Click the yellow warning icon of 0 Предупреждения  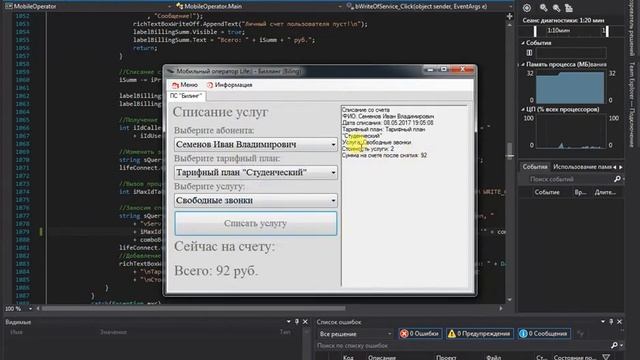pos(451,334)
